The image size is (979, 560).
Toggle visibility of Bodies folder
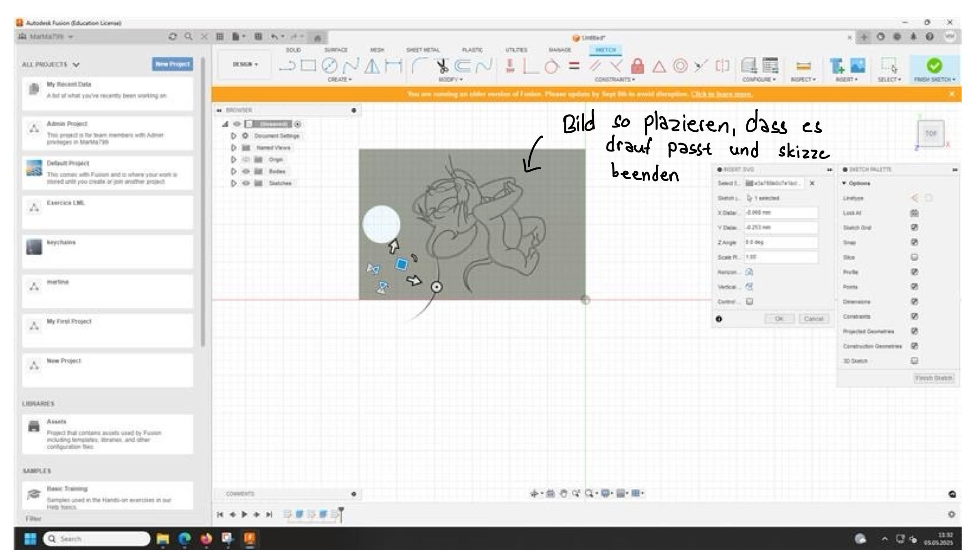click(x=245, y=171)
